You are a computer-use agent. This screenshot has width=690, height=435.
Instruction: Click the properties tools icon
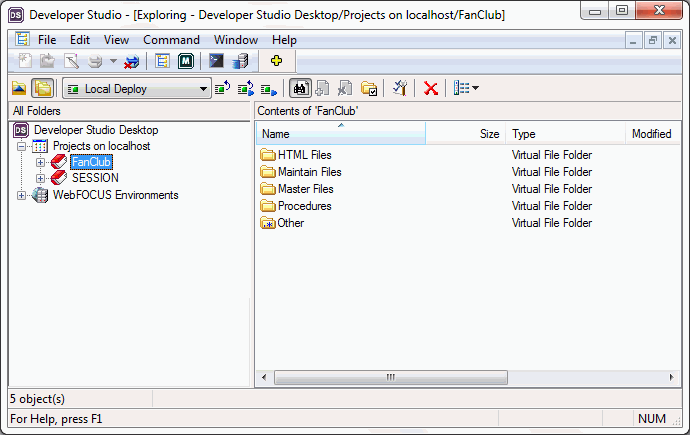point(400,88)
